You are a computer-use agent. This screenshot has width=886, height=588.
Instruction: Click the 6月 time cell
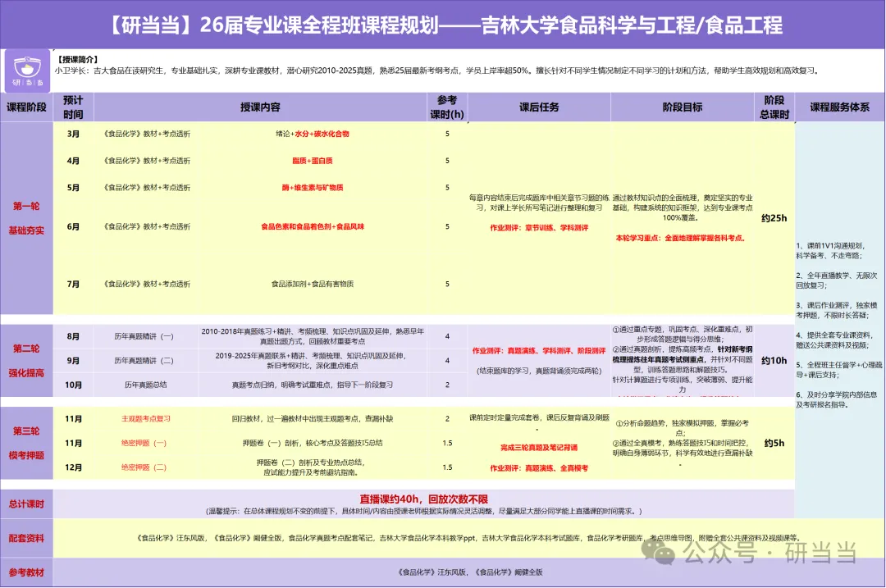coord(73,226)
